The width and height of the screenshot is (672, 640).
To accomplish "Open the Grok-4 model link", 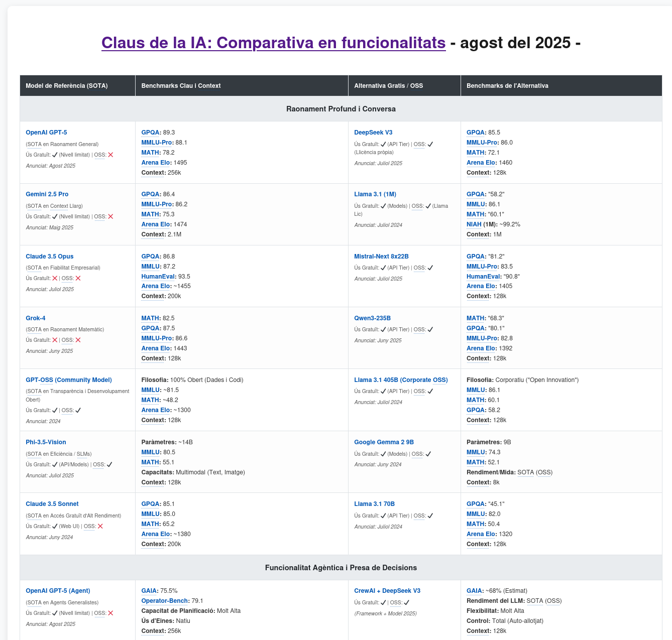I will click(36, 318).
